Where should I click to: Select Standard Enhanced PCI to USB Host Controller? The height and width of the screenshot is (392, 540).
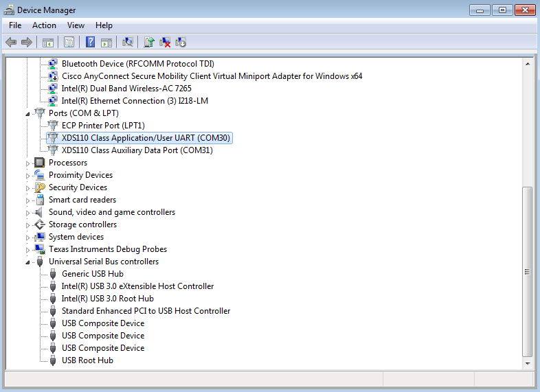tap(146, 311)
